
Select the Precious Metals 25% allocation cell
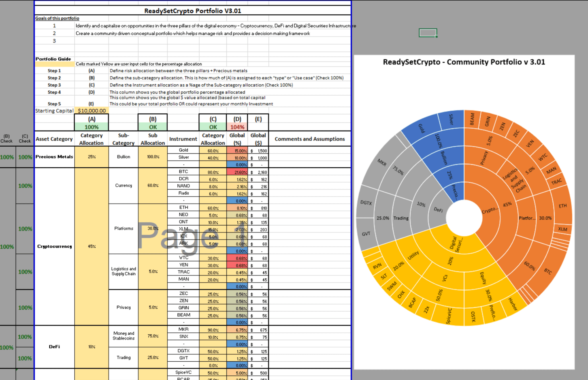(92, 157)
